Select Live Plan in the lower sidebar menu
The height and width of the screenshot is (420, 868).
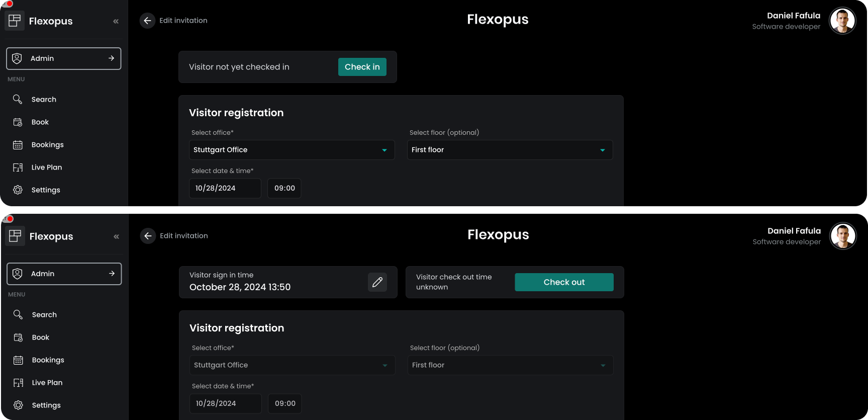pos(47,383)
